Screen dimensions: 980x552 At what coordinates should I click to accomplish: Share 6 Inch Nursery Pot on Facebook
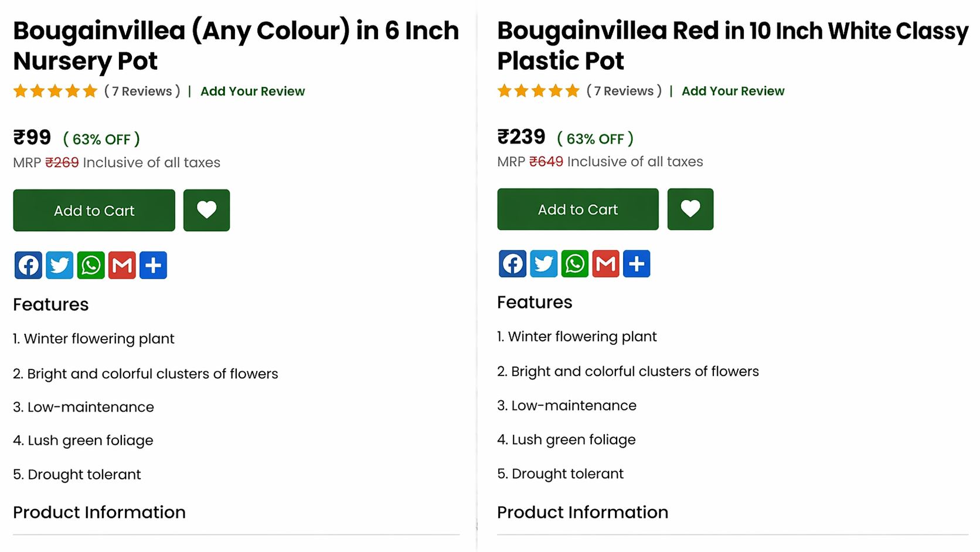pyautogui.click(x=28, y=265)
